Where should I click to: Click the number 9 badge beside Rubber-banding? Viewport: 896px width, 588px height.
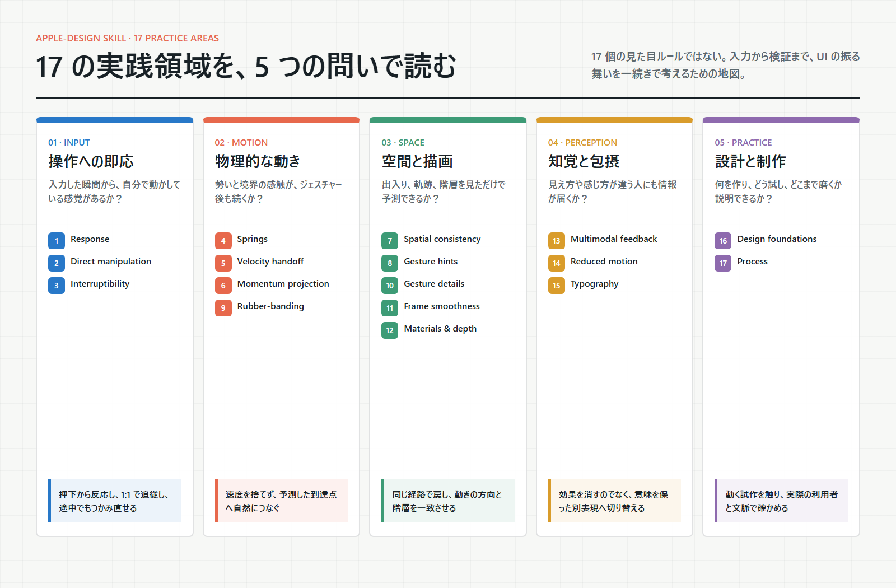tap(223, 308)
